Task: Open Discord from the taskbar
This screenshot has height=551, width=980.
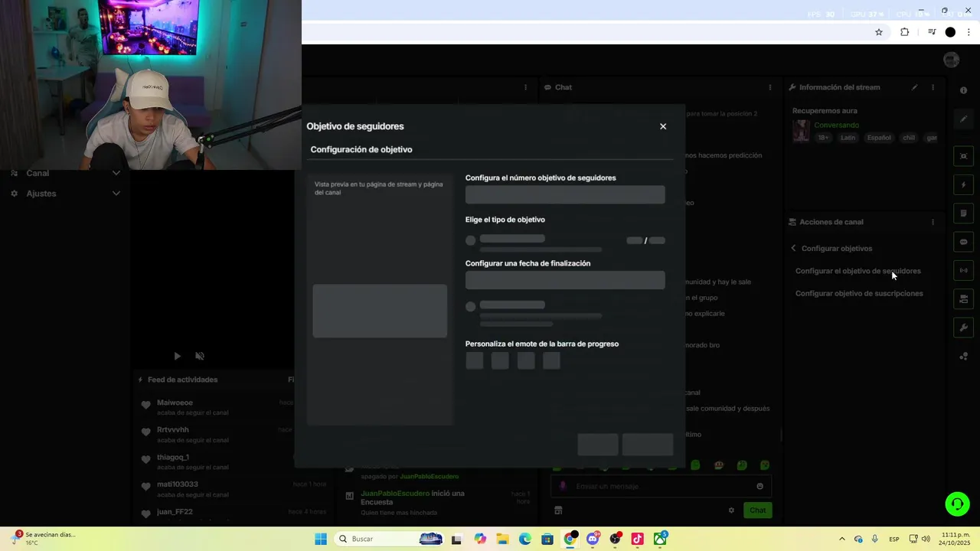Action: [x=592, y=539]
